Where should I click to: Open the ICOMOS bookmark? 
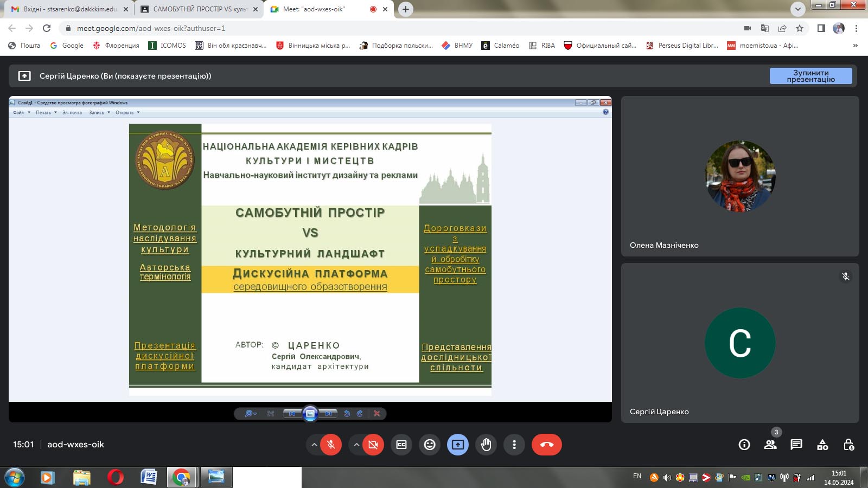[x=168, y=46]
